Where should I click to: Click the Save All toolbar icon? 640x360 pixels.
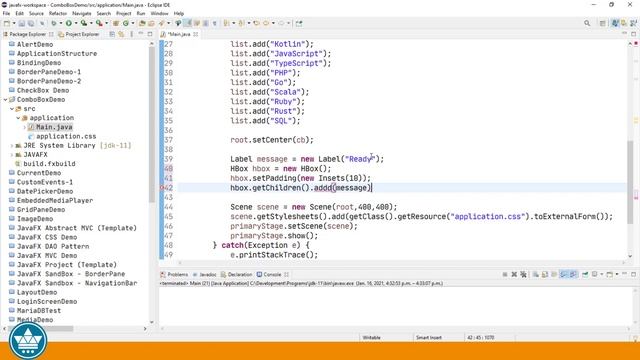coord(31,23)
